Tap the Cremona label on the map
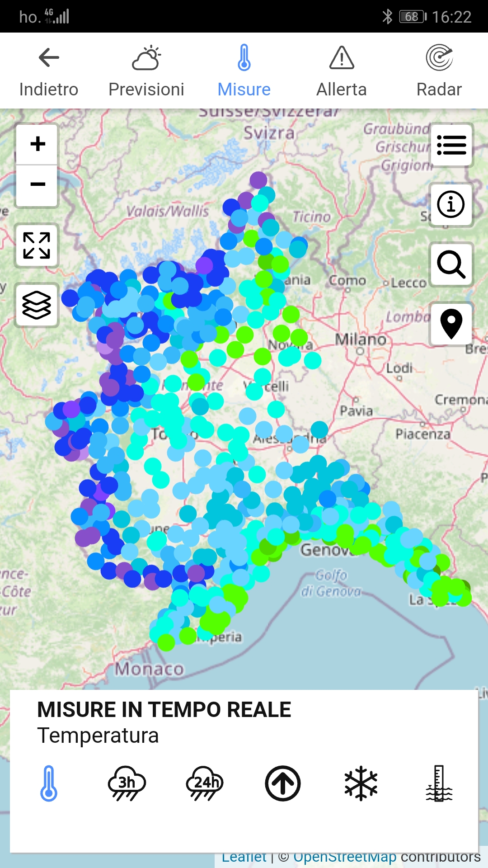This screenshot has height=868, width=488. coord(461,400)
